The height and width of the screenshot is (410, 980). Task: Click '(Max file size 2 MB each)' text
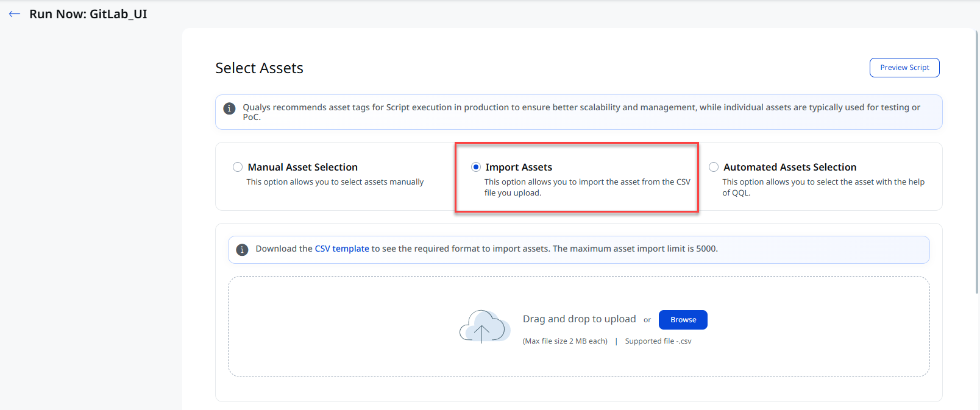[x=565, y=341]
